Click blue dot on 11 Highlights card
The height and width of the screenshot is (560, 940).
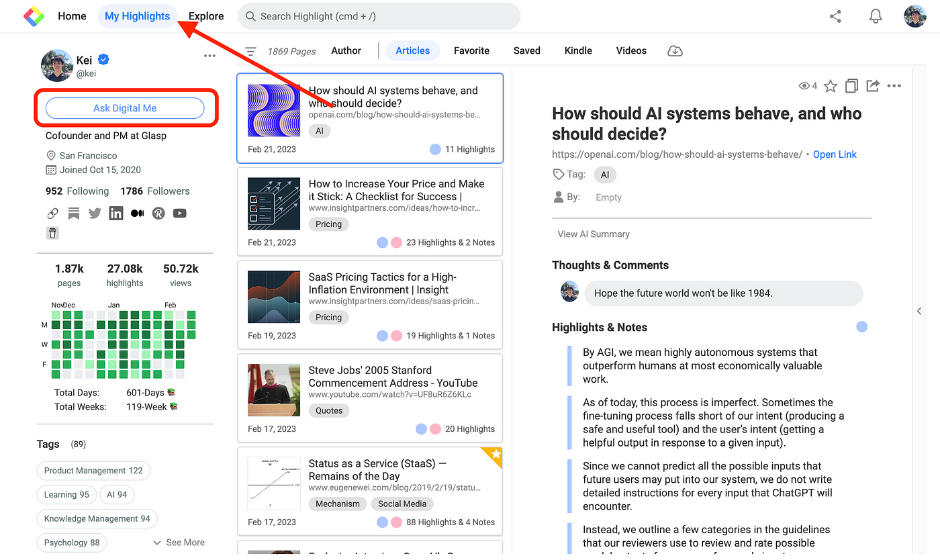point(435,149)
